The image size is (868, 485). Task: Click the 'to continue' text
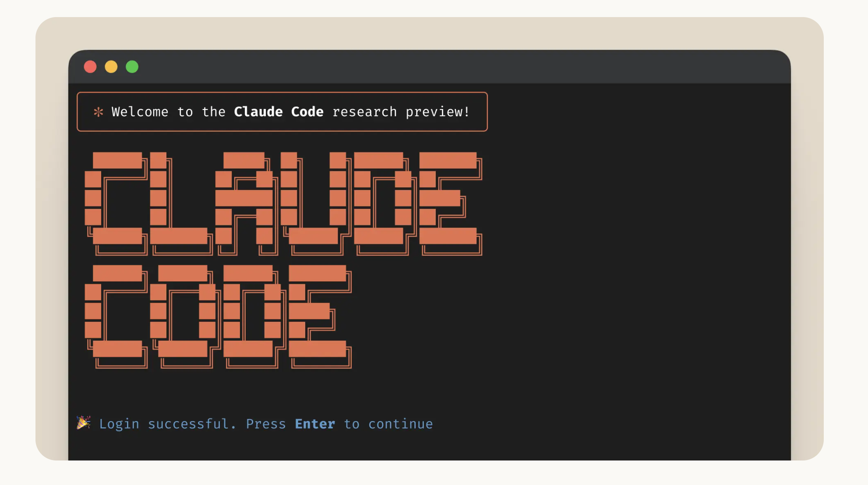coord(388,424)
